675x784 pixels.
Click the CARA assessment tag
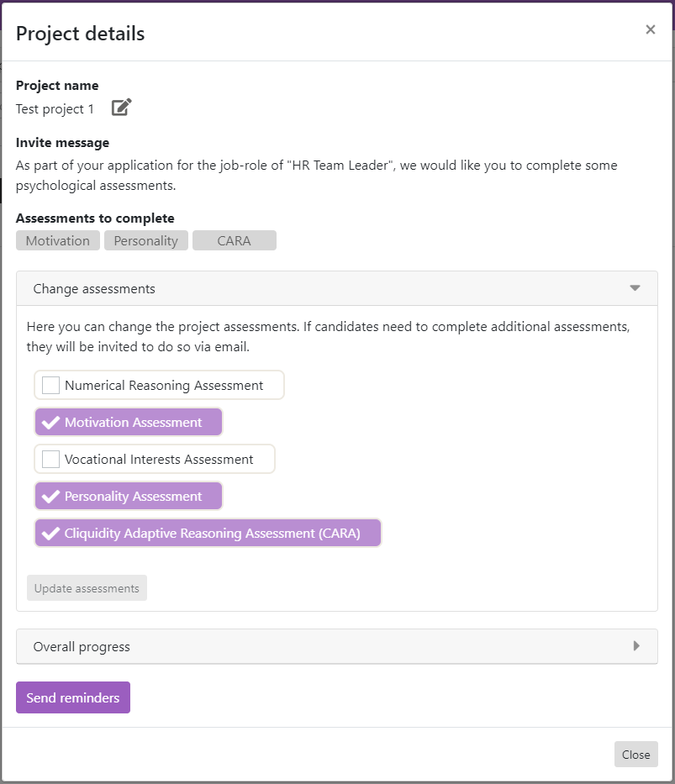[234, 241]
